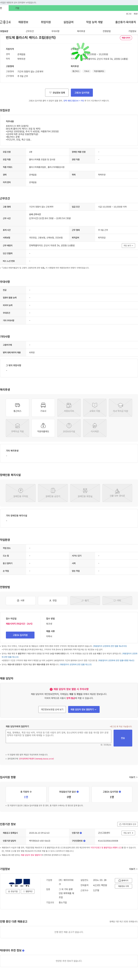138x980 pixels.
Task: Click the 면접 screening method icon box
Action: [53, 600]
